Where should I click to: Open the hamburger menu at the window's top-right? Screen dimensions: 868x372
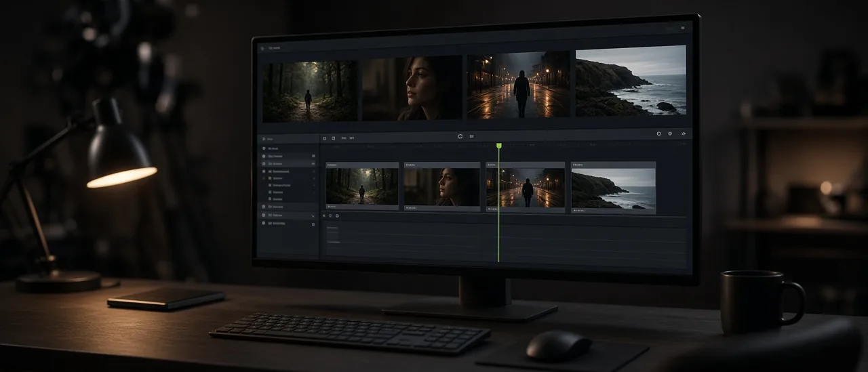[x=682, y=28]
